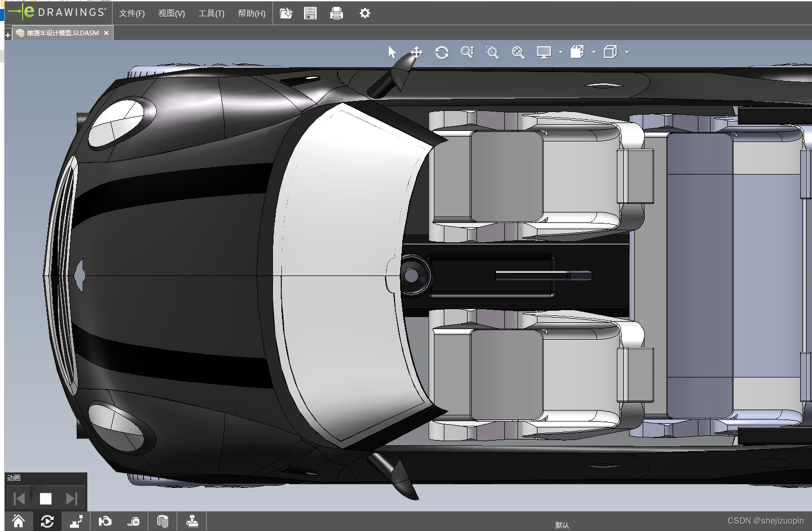Expand the view orientation dropdown arrow
The image size is (812, 531).
[x=594, y=52]
